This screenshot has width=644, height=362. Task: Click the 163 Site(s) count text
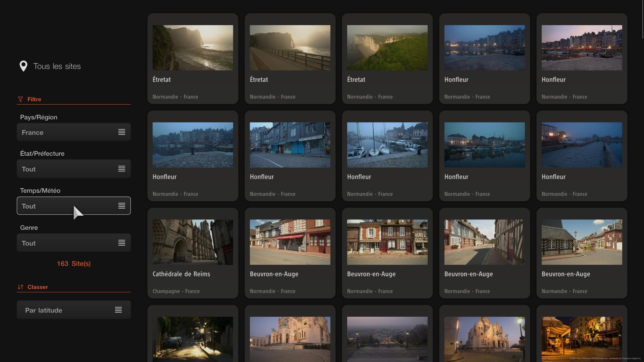pos(74,263)
